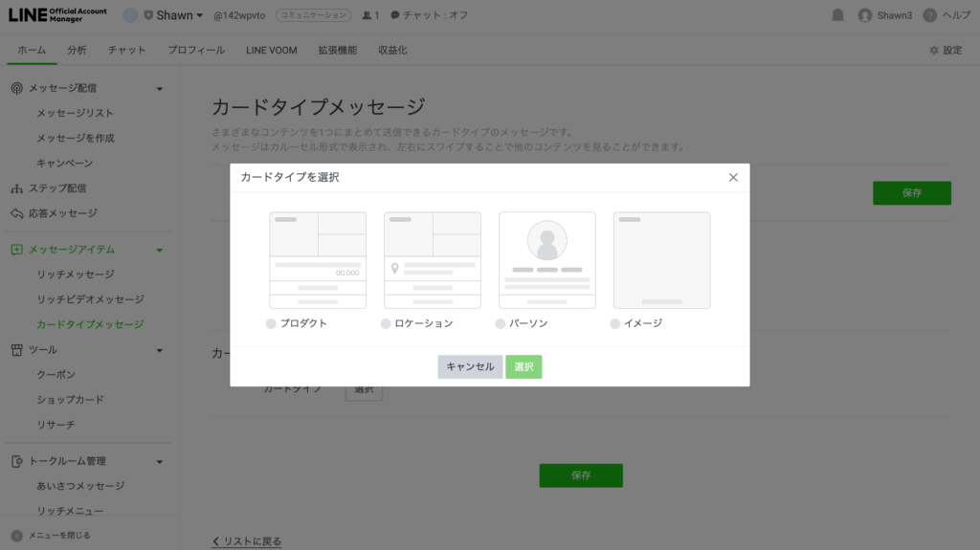The height and width of the screenshot is (550, 980).
Task: Collapse the メッセージ配信 sidebar section
Action: tap(160, 89)
